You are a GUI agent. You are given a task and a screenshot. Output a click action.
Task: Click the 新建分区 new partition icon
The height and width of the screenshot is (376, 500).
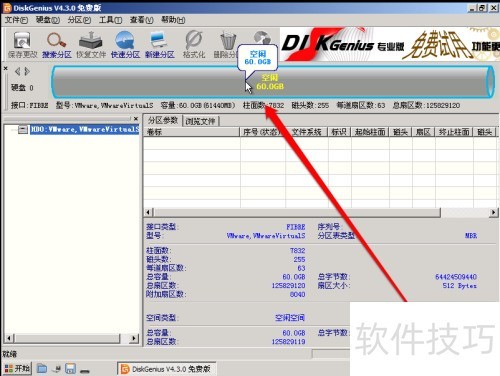click(x=160, y=44)
